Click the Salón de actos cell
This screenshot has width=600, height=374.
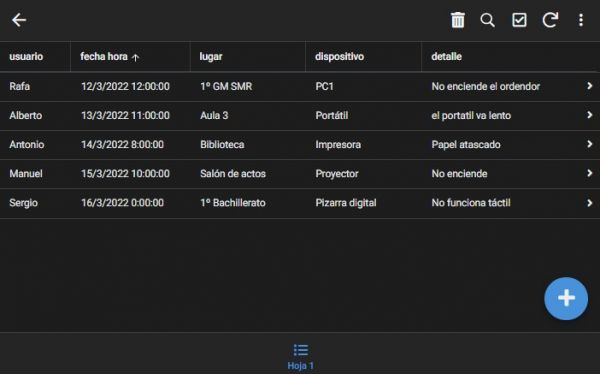tap(233, 174)
